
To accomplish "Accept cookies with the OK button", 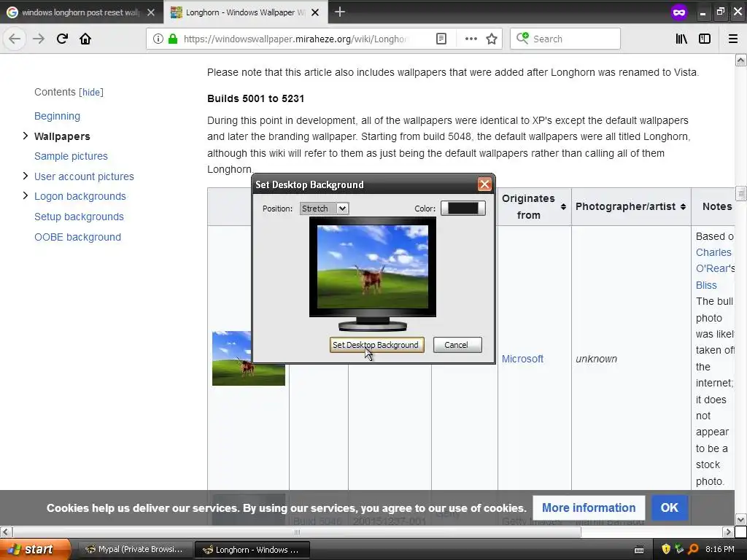I will click(x=670, y=507).
